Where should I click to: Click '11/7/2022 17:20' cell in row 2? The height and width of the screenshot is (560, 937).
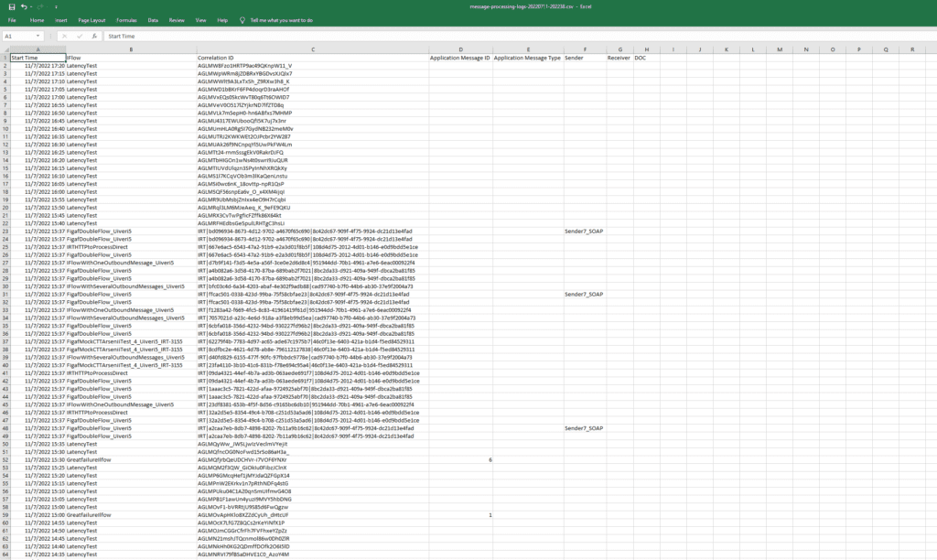click(38, 66)
